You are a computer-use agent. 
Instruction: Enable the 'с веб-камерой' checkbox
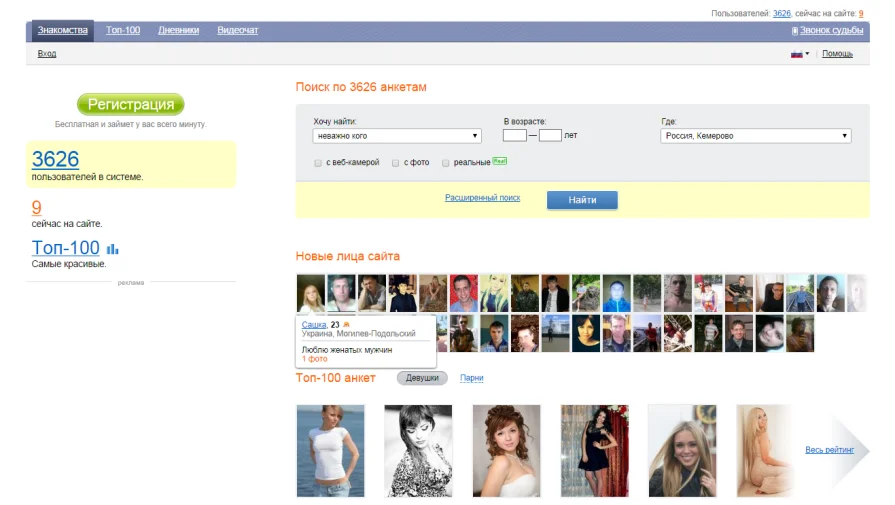pyautogui.click(x=318, y=163)
